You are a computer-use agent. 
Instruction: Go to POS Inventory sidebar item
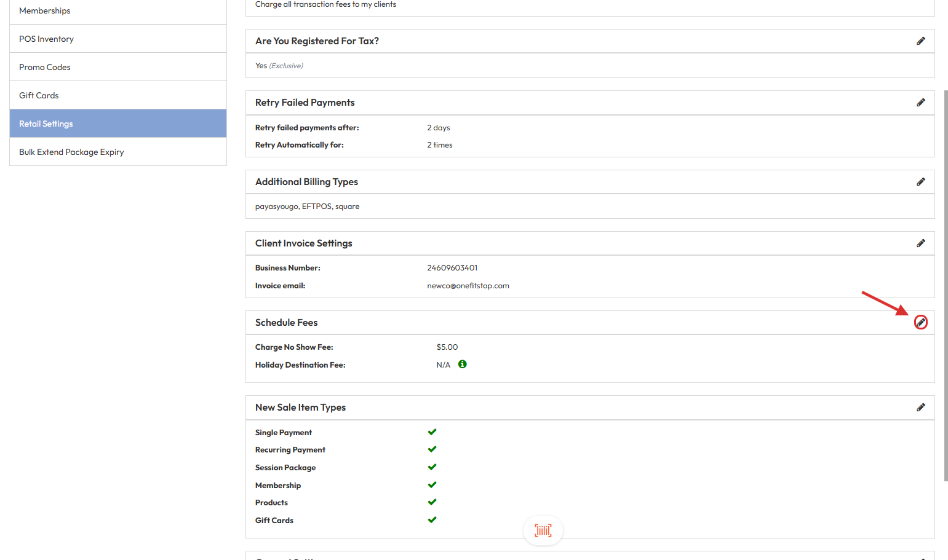point(118,39)
